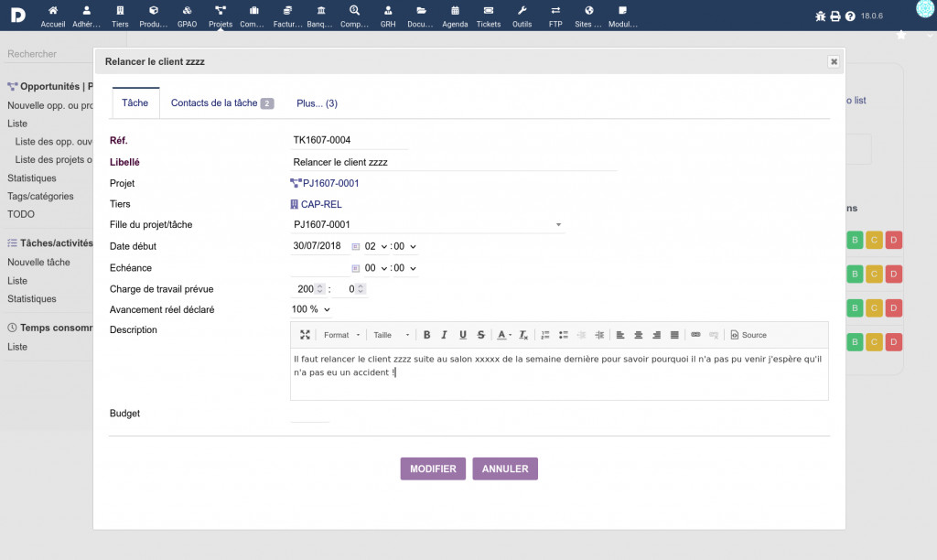Screen dimensions: 937x560
Task: Switch to Contacts de la tâche tab
Action: (x=221, y=103)
